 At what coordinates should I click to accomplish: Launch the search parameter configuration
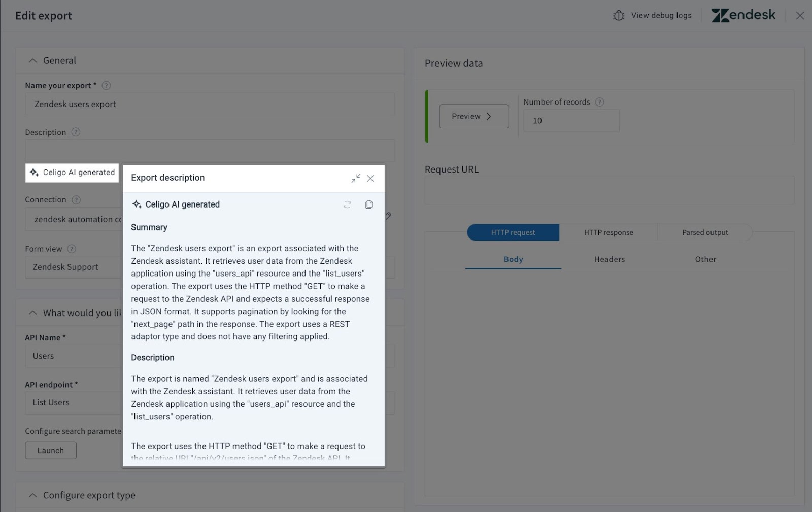[x=50, y=450]
